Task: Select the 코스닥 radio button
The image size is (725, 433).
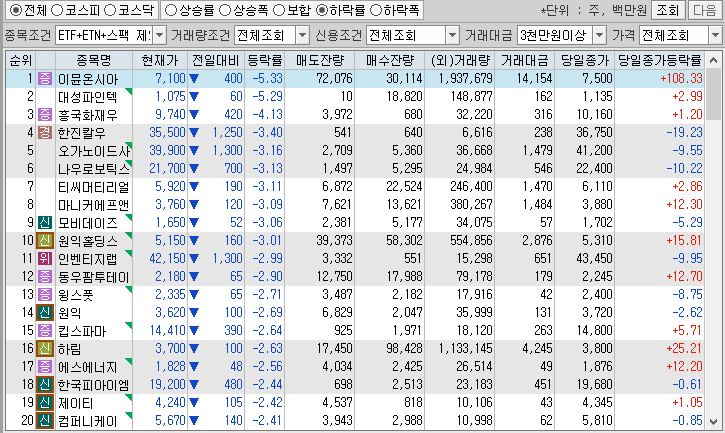Action: pos(110,10)
